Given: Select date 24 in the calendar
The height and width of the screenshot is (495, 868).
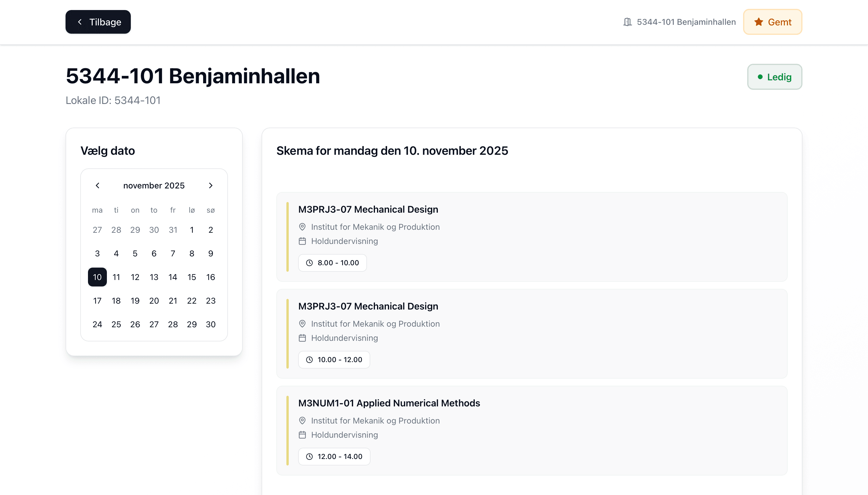Looking at the screenshot, I should pyautogui.click(x=97, y=324).
